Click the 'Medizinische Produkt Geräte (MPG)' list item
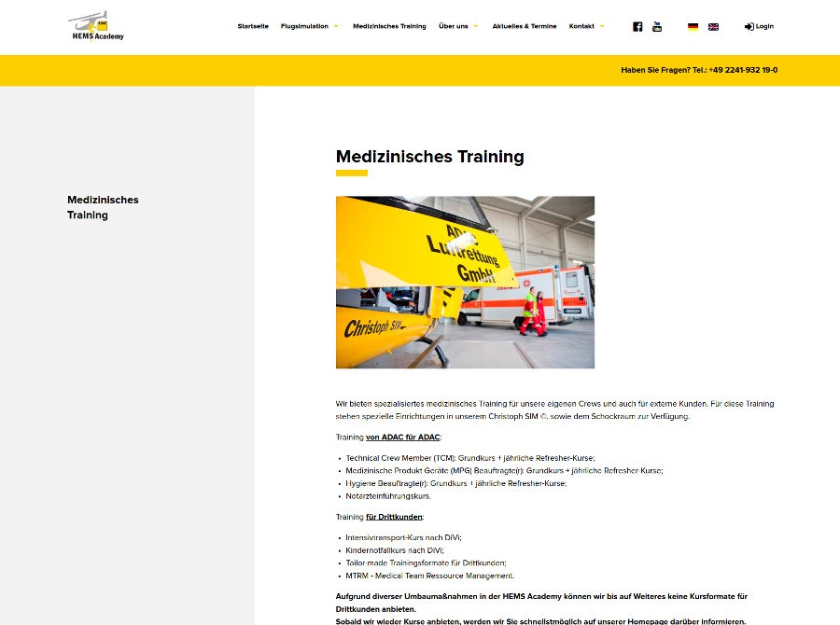 pyautogui.click(x=504, y=471)
